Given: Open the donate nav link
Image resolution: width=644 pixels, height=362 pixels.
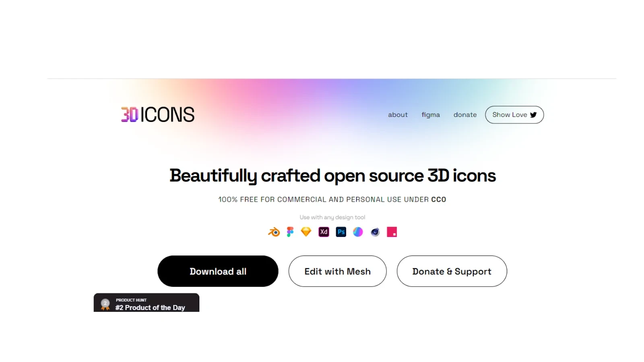Looking at the screenshot, I should tap(465, 115).
